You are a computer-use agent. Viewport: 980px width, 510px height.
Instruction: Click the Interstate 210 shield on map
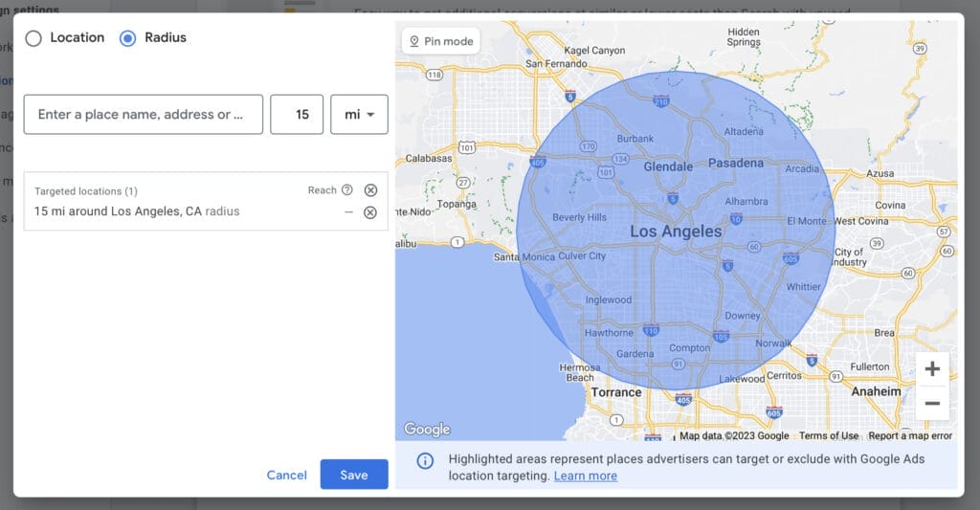click(x=660, y=101)
